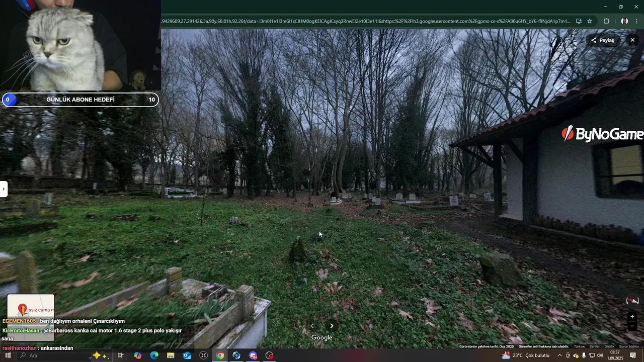The image size is (644, 362).
Task: Expand the hidden system tray icons
Action: coord(559,355)
